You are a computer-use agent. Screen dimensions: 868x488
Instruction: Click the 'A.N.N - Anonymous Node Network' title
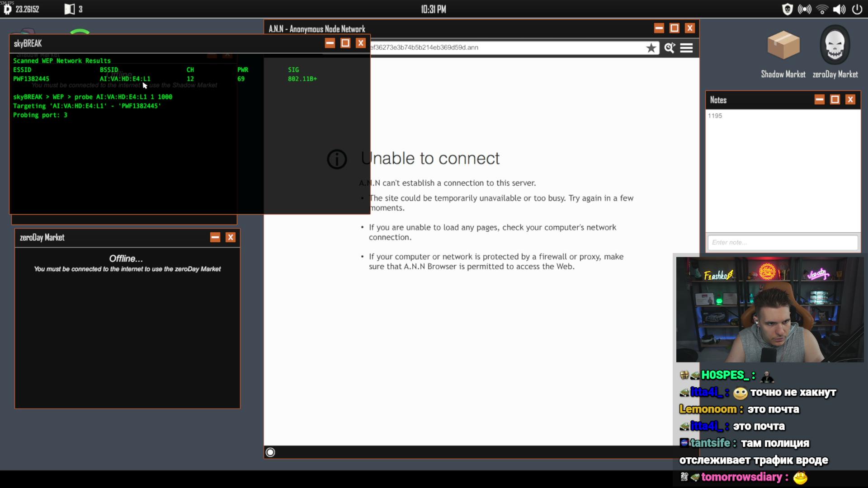pos(317,29)
